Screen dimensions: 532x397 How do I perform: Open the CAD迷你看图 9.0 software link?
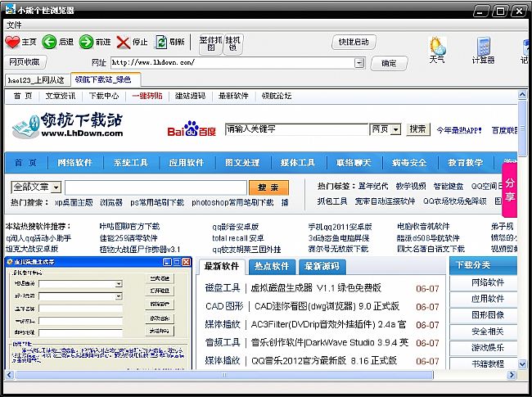click(x=327, y=306)
